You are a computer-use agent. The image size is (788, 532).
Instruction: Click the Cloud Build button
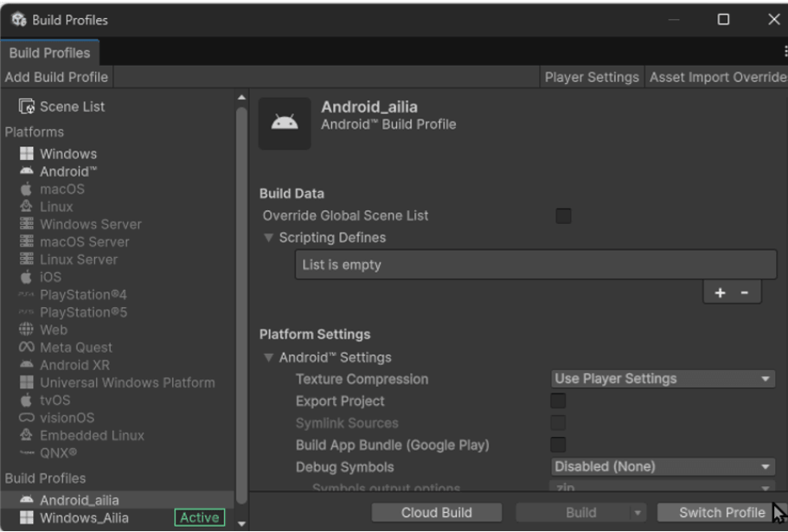click(x=436, y=512)
